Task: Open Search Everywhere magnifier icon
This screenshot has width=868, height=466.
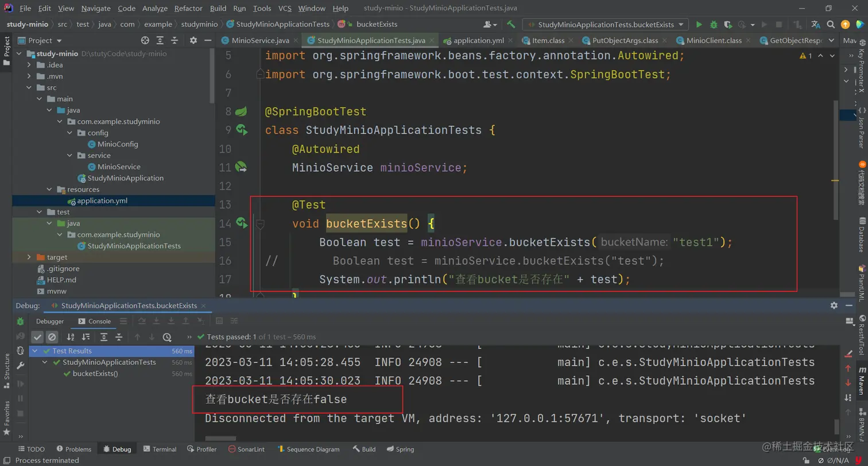Action: coord(831,25)
